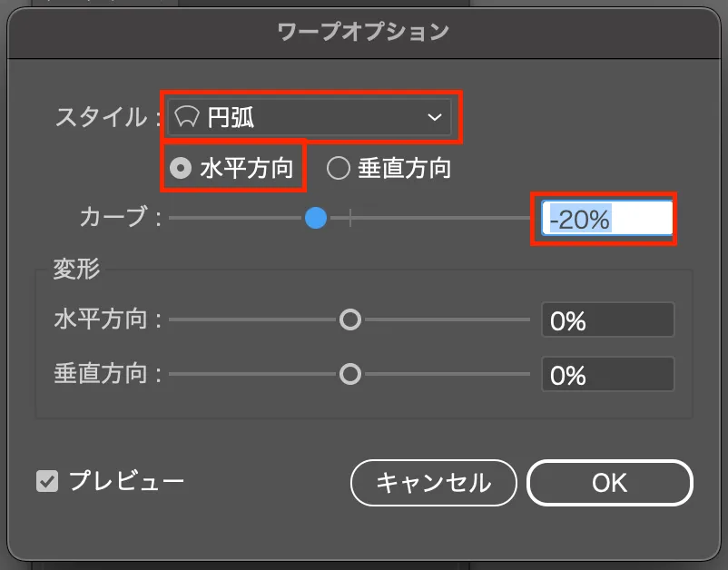
Task: Click the 垂直方向 transform slider knob
Action: coord(349,374)
